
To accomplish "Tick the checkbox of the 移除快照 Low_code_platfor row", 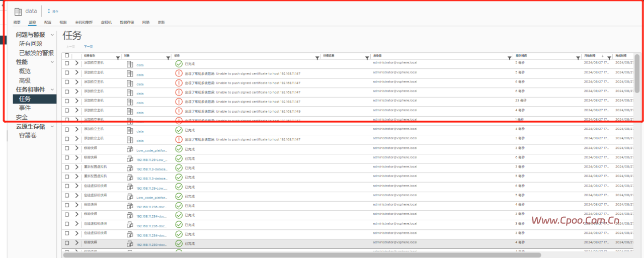I will 67,148.
